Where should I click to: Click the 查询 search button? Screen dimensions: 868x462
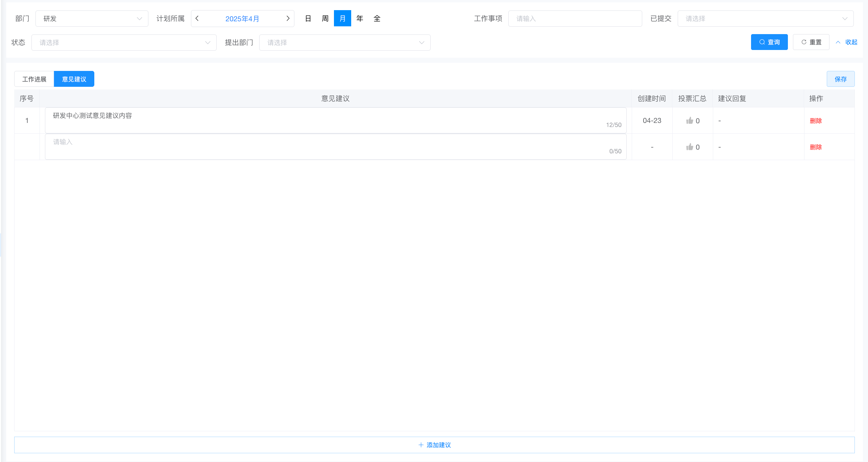tap(769, 42)
